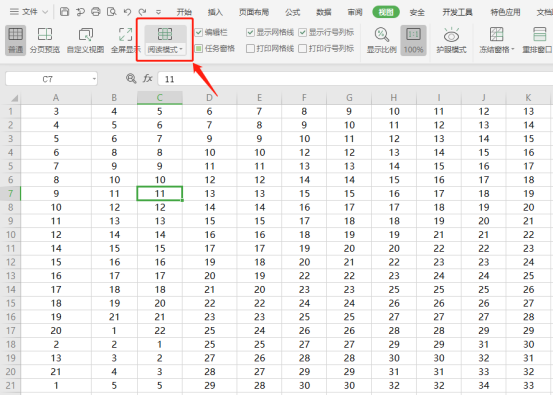Open the 文件 file menu

point(30,12)
